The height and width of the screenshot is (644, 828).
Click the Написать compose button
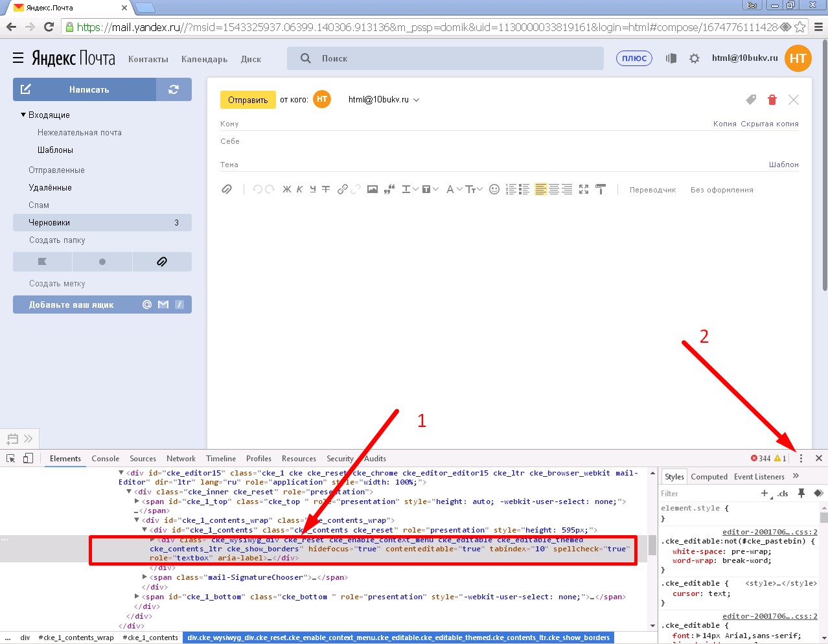tap(84, 89)
